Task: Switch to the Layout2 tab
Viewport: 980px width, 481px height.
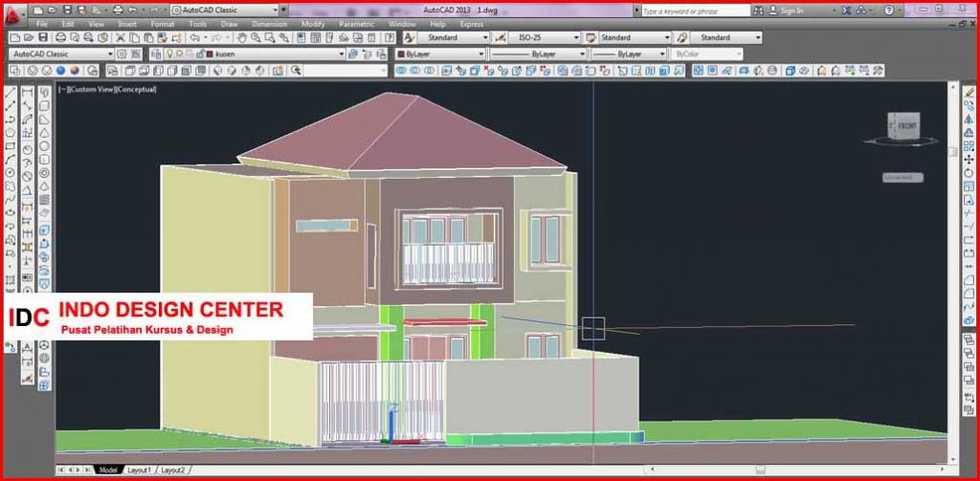Action: coord(173,470)
